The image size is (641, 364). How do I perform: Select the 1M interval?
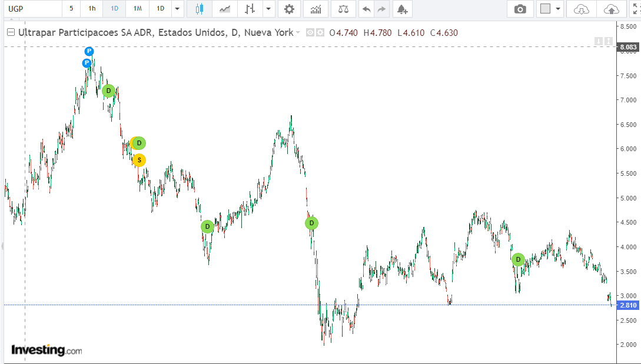[x=137, y=9]
